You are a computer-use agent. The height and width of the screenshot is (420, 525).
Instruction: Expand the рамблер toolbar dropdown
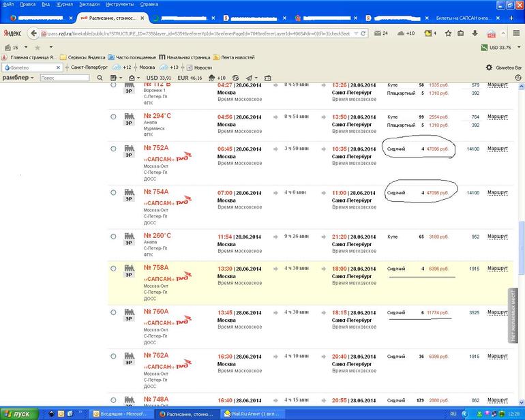coord(33,78)
